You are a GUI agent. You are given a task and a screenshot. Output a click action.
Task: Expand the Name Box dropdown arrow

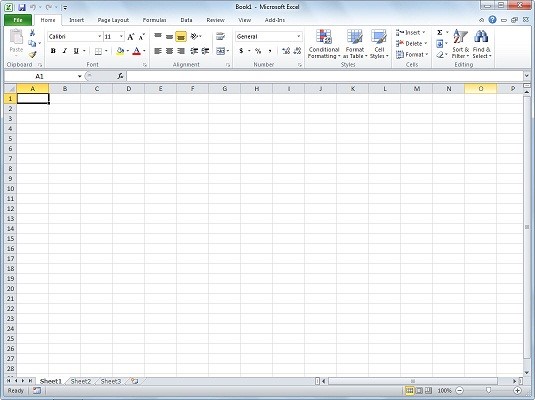79,76
